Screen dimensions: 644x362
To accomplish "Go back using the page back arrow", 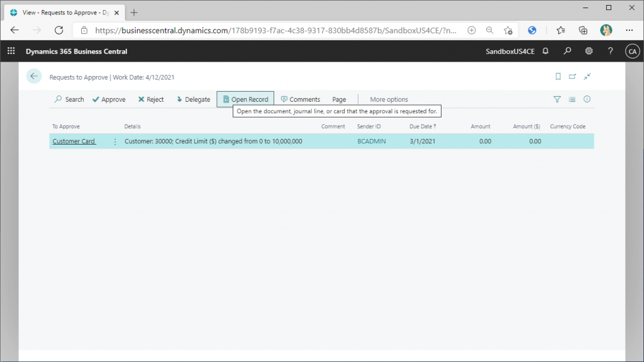I will pyautogui.click(x=34, y=76).
